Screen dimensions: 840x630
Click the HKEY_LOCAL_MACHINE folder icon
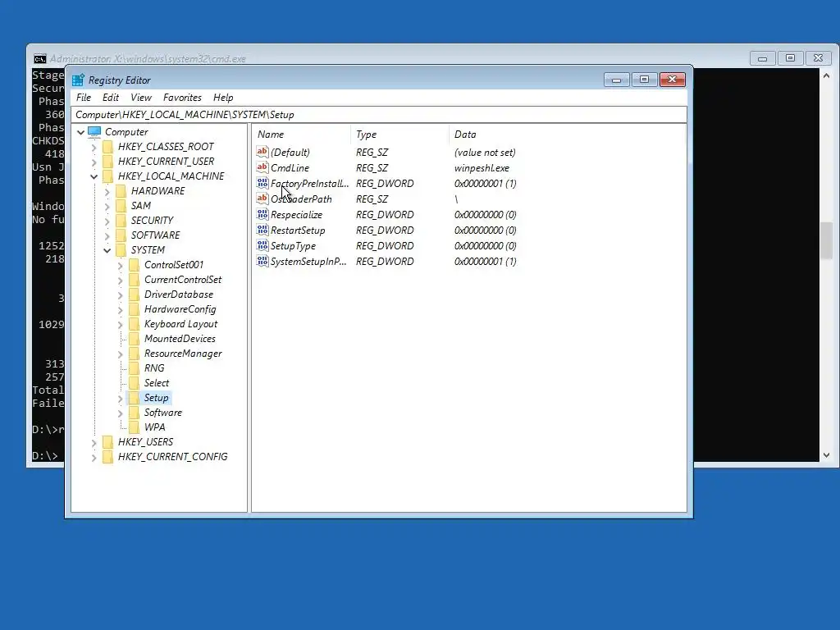[107, 176]
